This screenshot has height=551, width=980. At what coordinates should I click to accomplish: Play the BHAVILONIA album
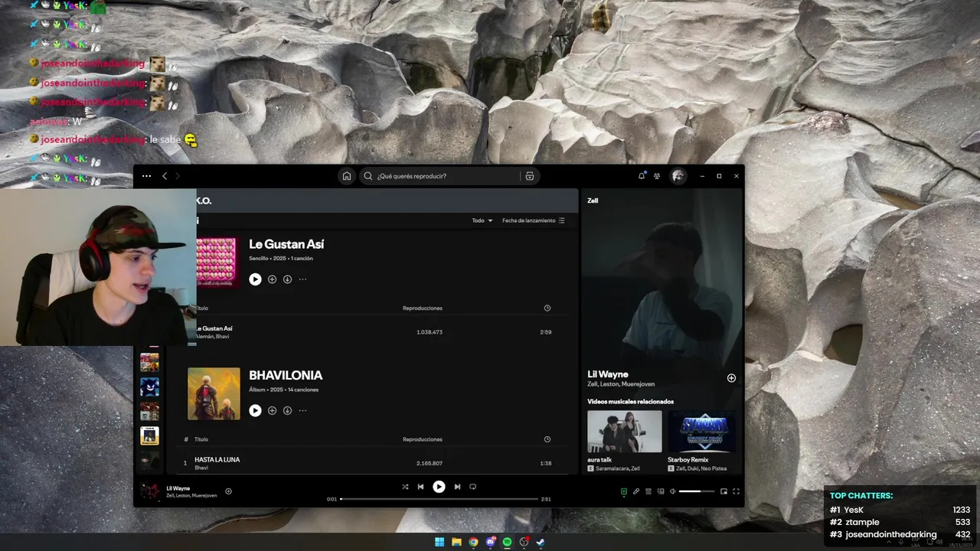pyautogui.click(x=255, y=410)
